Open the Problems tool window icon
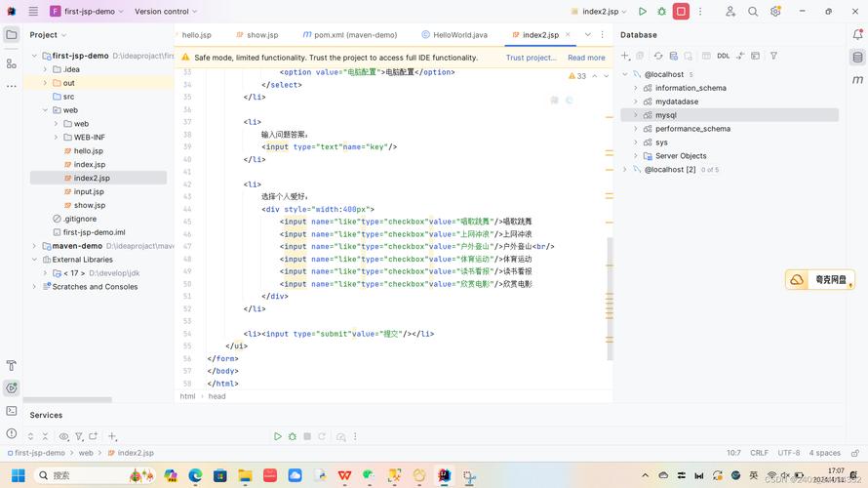Image resolution: width=868 pixels, height=488 pixels. coord(11,433)
